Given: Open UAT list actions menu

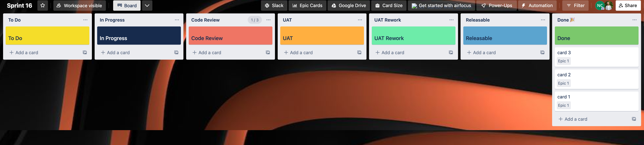Looking at the screenshot, I should pos(360,20).
